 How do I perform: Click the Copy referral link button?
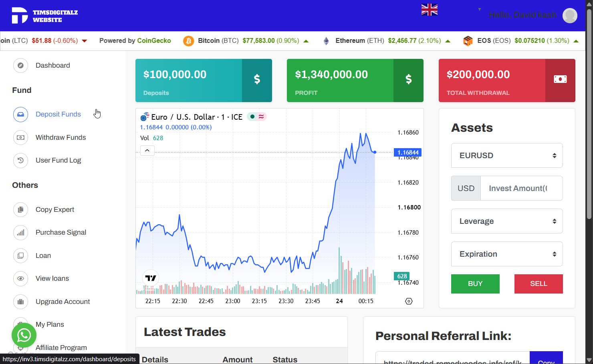(x=546, y=358)
